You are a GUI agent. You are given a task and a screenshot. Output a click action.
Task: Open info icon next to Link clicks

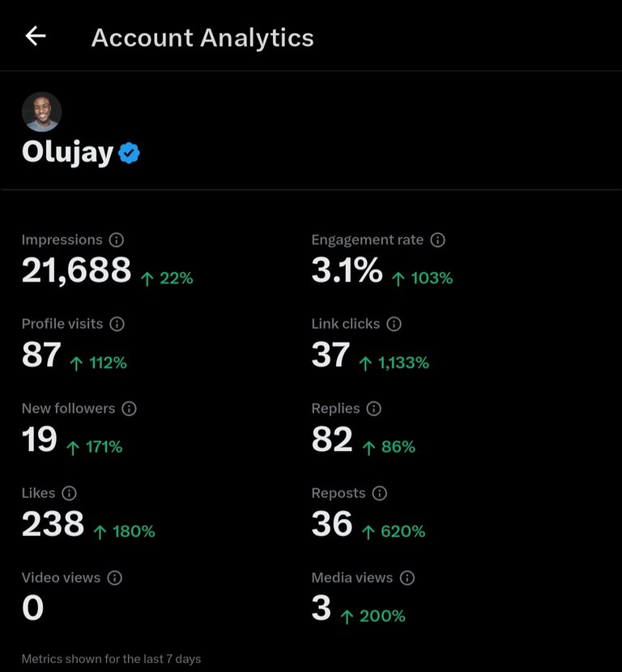[394, 324]
